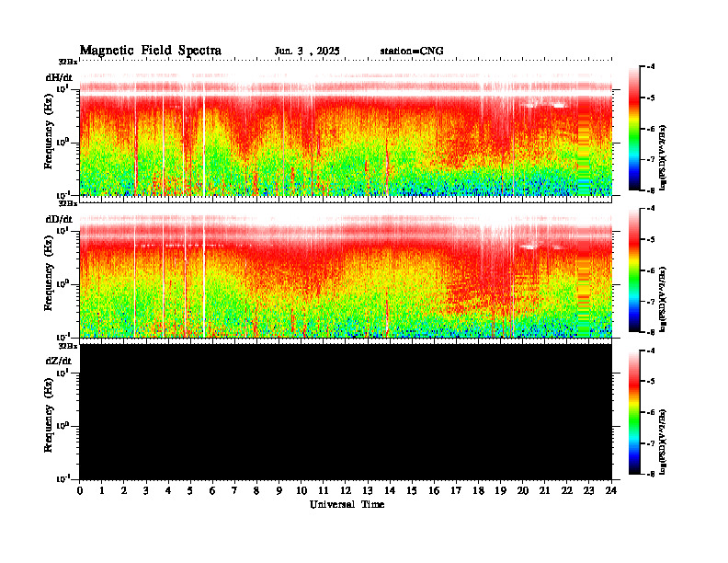Click the hour "14" tick label on time axis

coord(390,490)
